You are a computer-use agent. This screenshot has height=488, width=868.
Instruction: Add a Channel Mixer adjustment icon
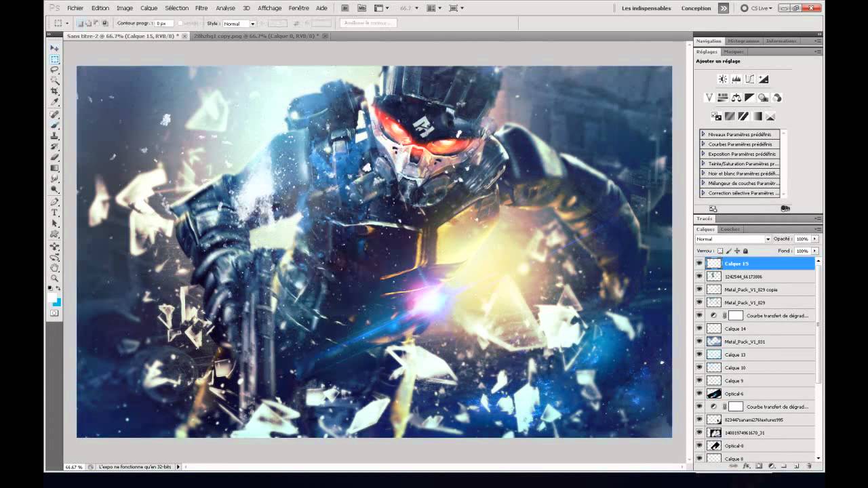pyautogui.click(x=777, y=98)
